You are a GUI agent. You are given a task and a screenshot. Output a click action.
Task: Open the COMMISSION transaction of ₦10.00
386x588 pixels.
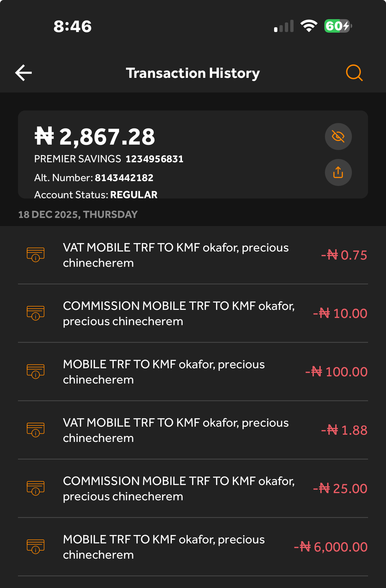(x=179, y=313)
